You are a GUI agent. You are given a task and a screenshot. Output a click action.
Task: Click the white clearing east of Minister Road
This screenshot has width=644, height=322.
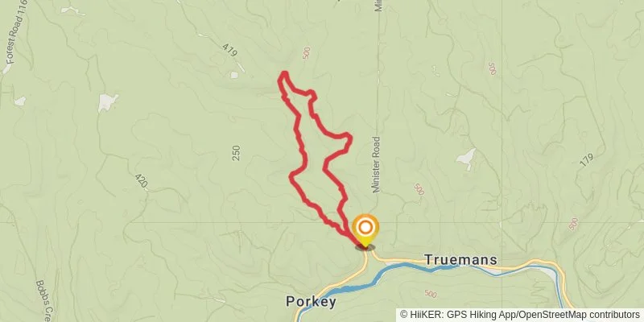[x=466, y=159]
